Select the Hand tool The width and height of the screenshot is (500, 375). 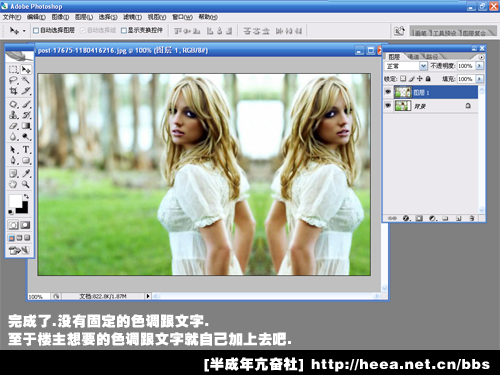coord(13,184)
